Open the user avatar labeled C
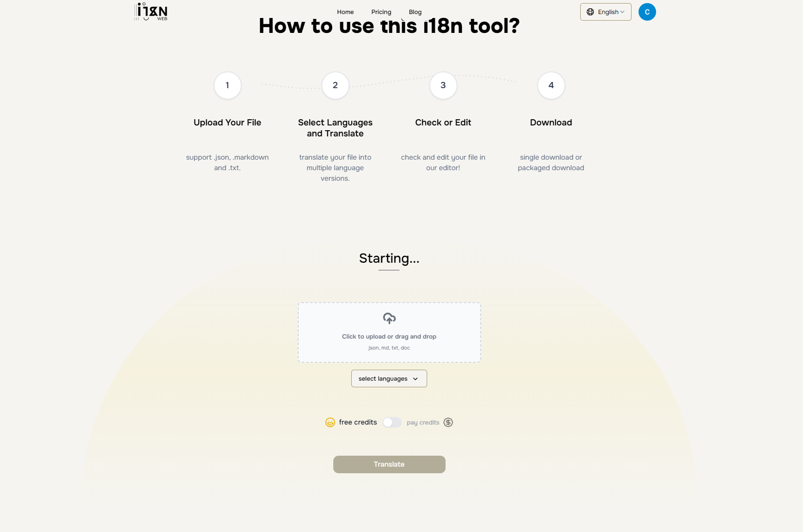803x532 pixels. coord(647,12)
